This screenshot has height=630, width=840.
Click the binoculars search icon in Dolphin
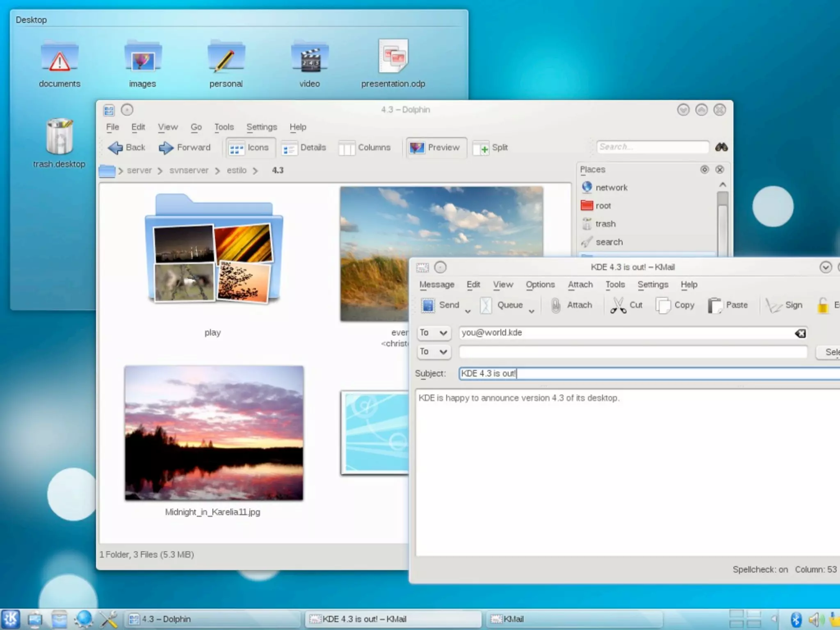pyautogui.click(x=721, y=147)
